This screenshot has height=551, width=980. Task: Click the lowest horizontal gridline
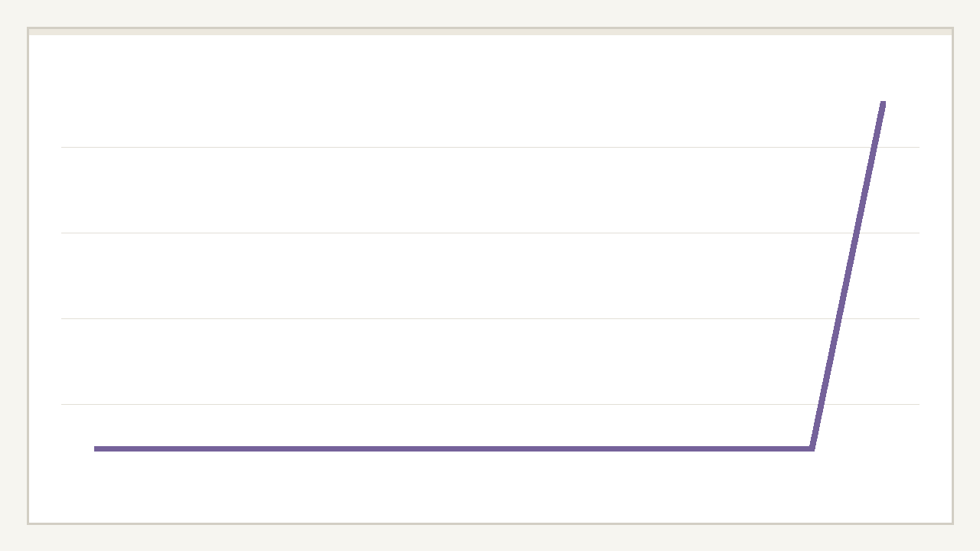coord(459,404)
